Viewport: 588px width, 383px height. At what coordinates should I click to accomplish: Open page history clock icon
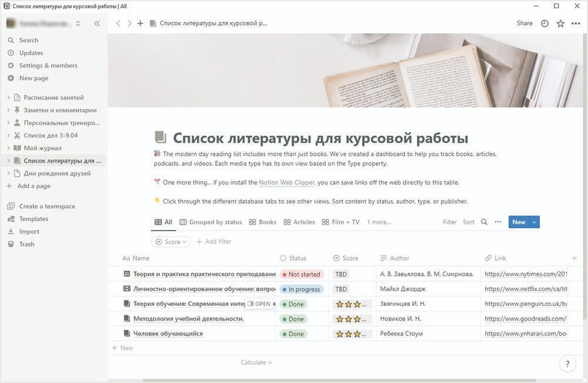tap(544, 24)
